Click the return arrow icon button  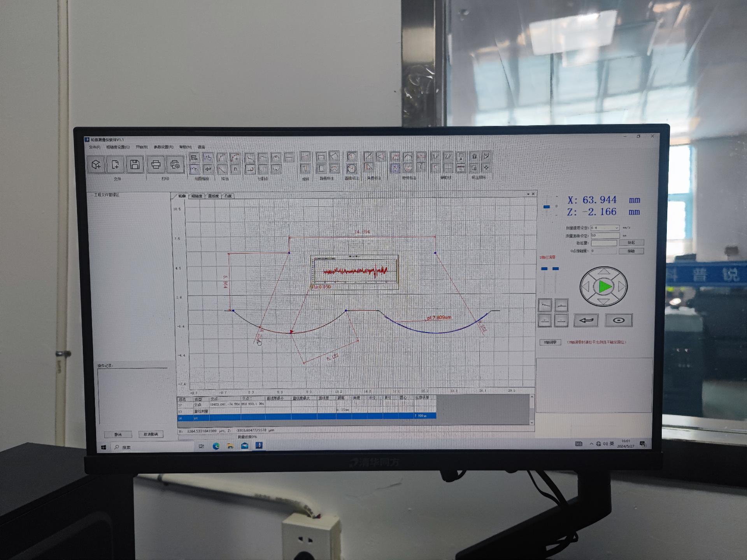[586, 320]
